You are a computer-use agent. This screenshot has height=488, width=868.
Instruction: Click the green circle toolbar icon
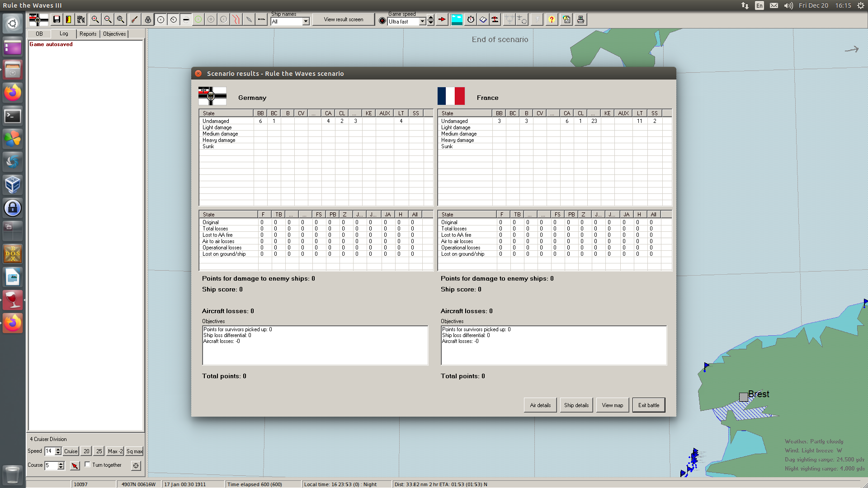click(x=198, y=19)
